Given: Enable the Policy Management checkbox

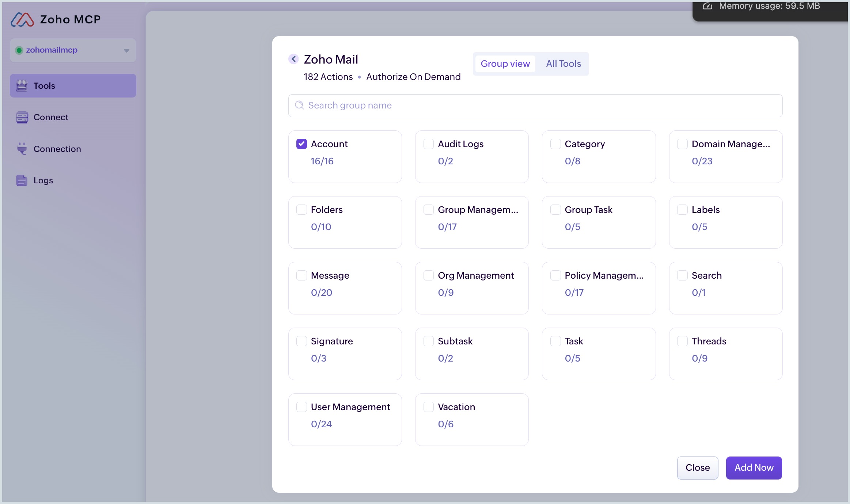Looking at the screenshot, I should [555, 275].
